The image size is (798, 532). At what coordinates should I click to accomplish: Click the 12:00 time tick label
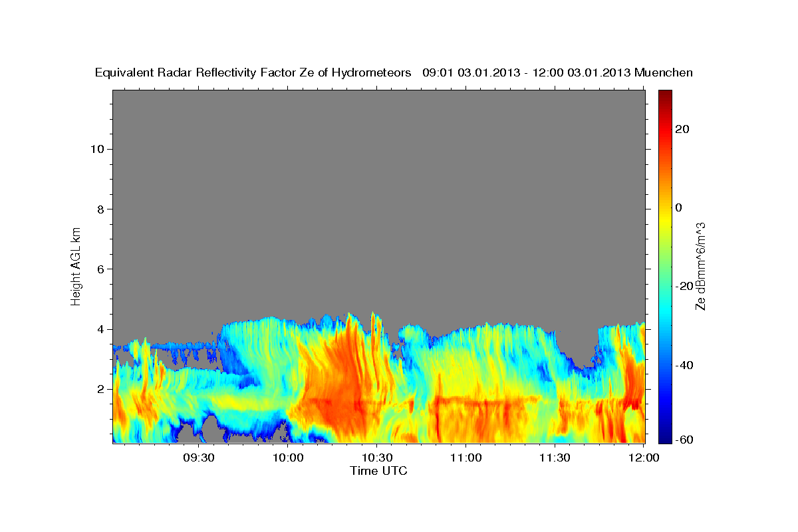click(643, 458)
